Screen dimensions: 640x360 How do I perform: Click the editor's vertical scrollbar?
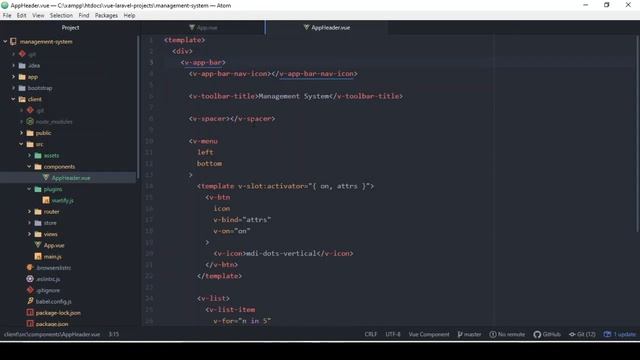pyautogui.click(x=638, y=133)
